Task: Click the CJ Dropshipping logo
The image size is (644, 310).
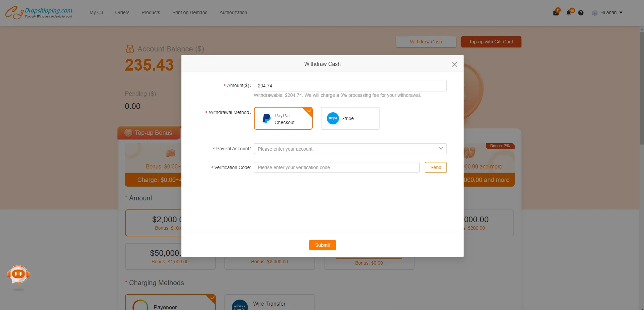Action: click(39, 12)
